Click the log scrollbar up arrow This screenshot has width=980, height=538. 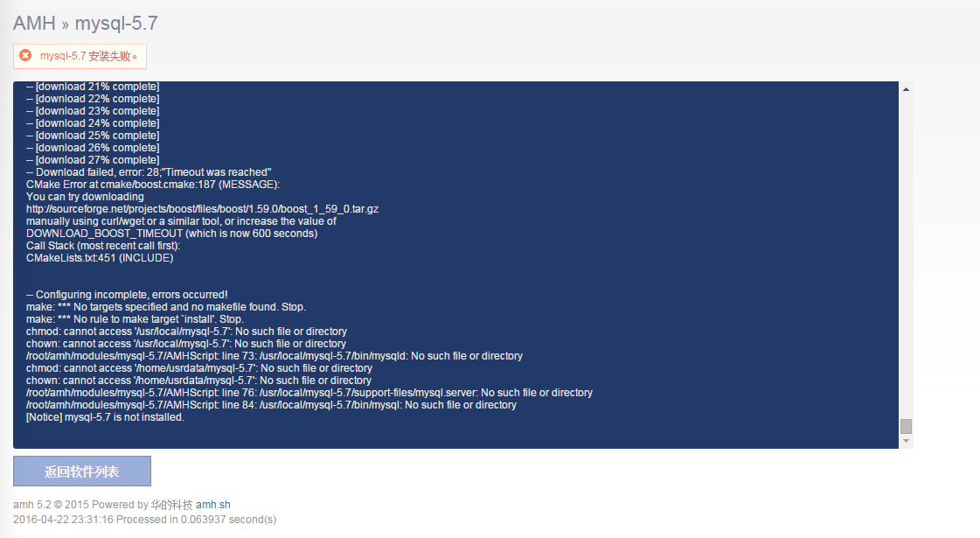906,89
